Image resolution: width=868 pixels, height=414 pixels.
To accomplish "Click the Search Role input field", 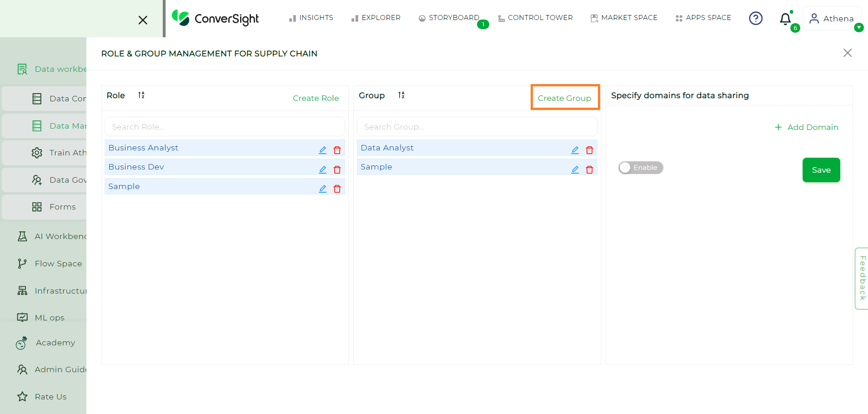I will 225,127.
